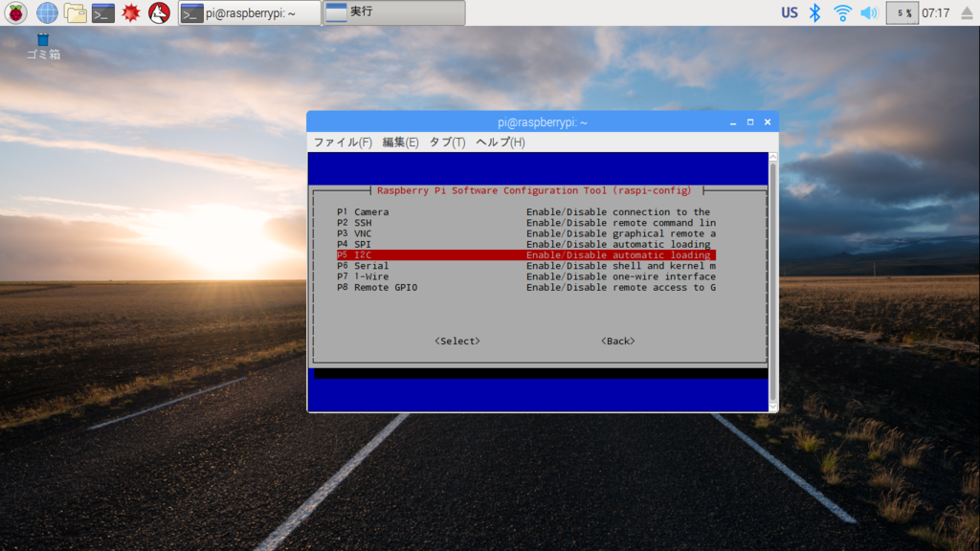This screenshot has width=980, height=551.
Task: Open Mathematica red spiky icon
Action: coord(130,12)
